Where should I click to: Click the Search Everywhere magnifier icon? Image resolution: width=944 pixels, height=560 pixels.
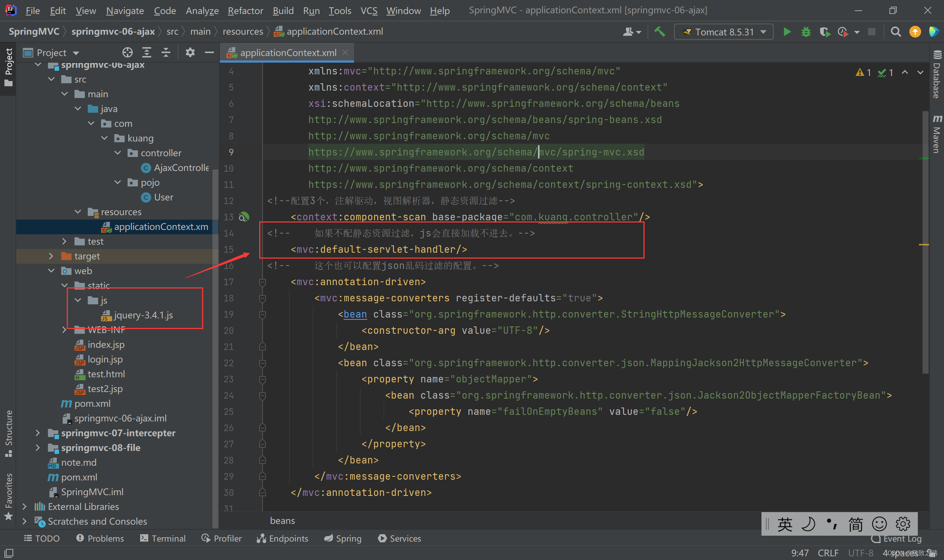(896, 32)
